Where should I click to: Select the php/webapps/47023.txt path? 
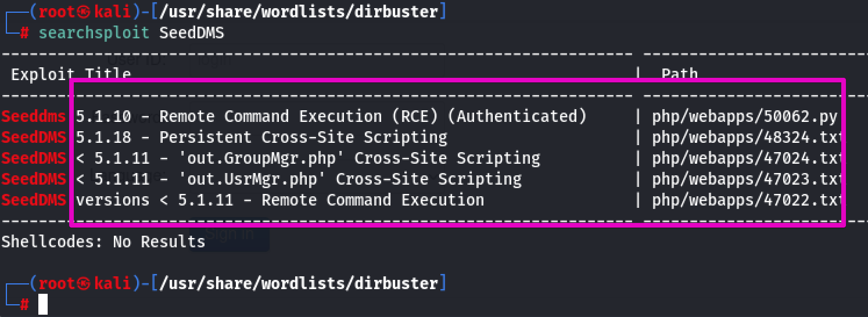click(x=747, y=179)
